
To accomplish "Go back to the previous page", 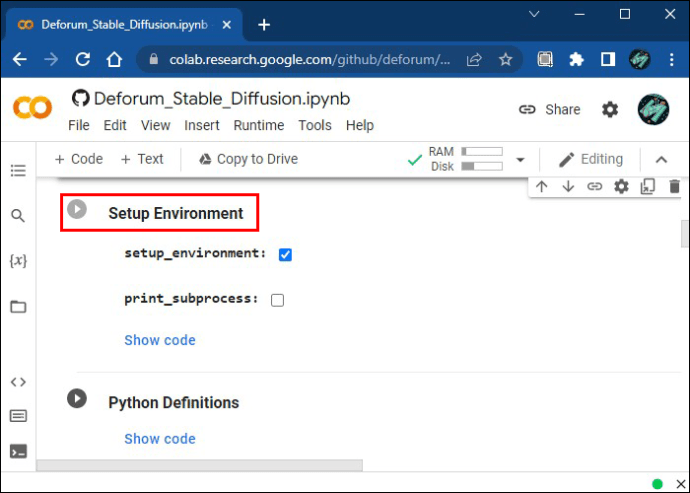I will (x=20, y=59).
